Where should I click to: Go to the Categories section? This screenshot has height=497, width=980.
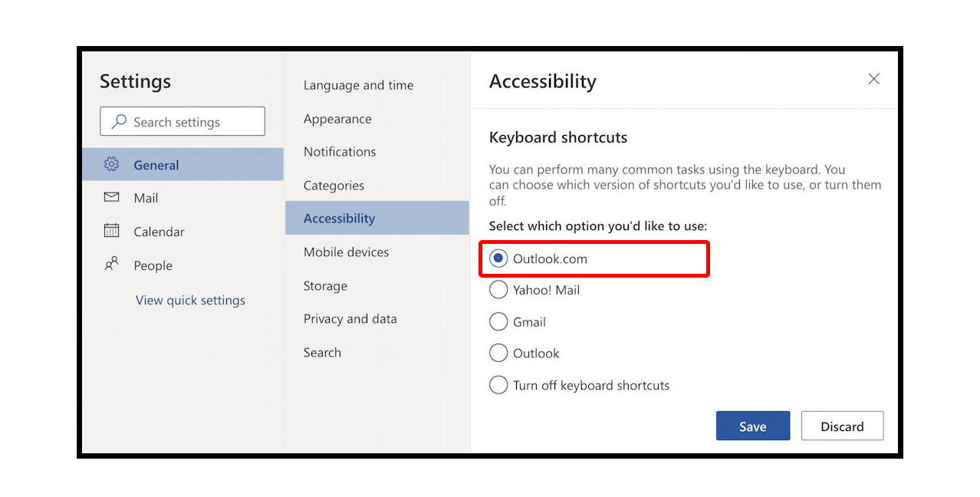(x=333, y=186)
